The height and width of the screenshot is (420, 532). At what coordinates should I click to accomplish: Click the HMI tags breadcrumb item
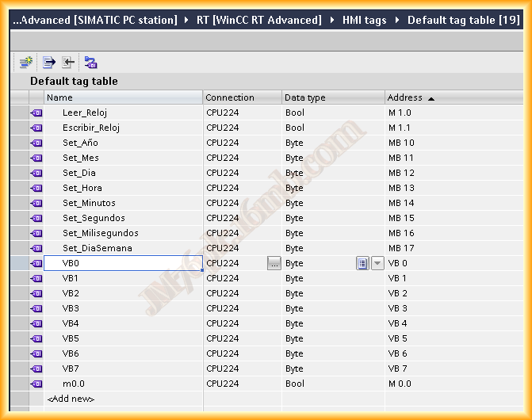365,20
